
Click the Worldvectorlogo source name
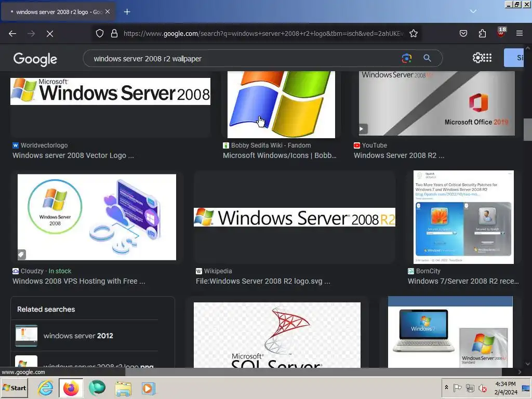click(x=44, y=145)
